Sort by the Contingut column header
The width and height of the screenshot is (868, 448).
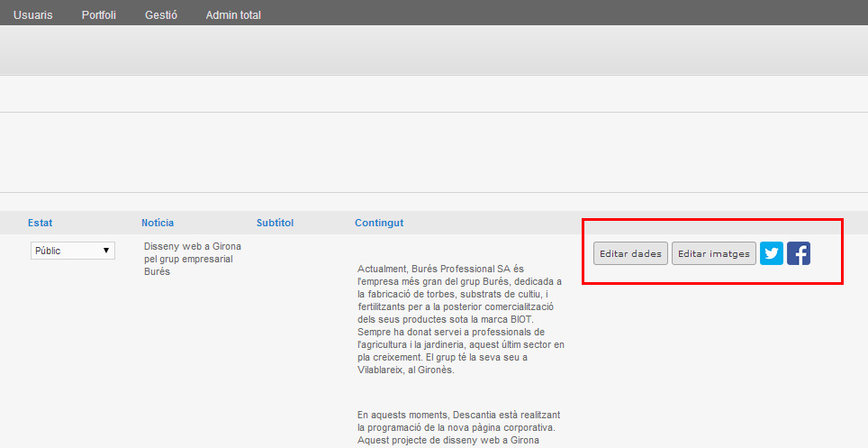click(x=379, y=223)
